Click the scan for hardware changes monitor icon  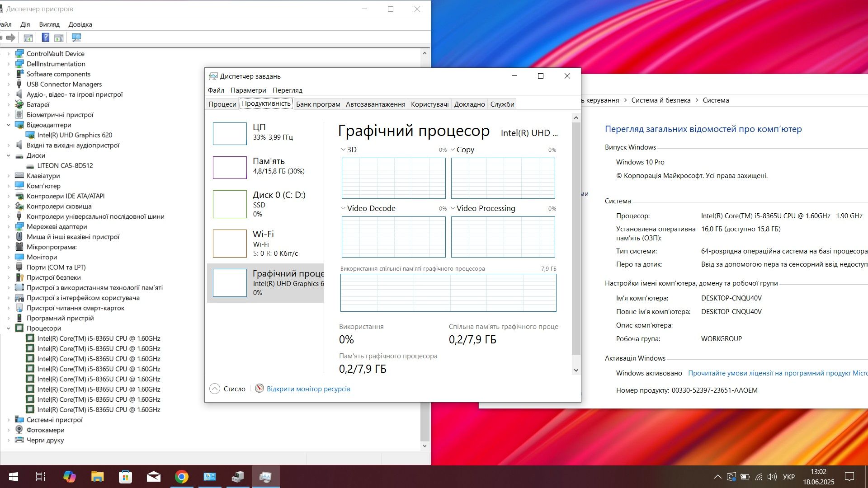click(76, 38)
